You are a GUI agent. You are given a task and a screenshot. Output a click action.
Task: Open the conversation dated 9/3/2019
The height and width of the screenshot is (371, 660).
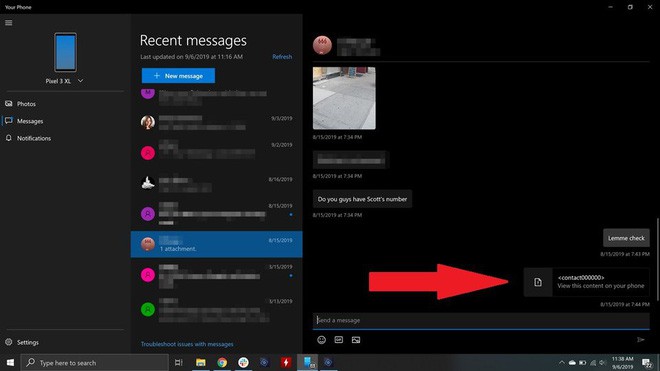point(216,123)
